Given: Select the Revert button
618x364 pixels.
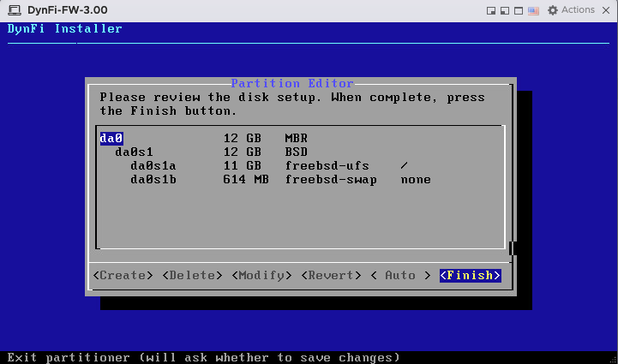Looking at the screenshot, I should [331, 275].
